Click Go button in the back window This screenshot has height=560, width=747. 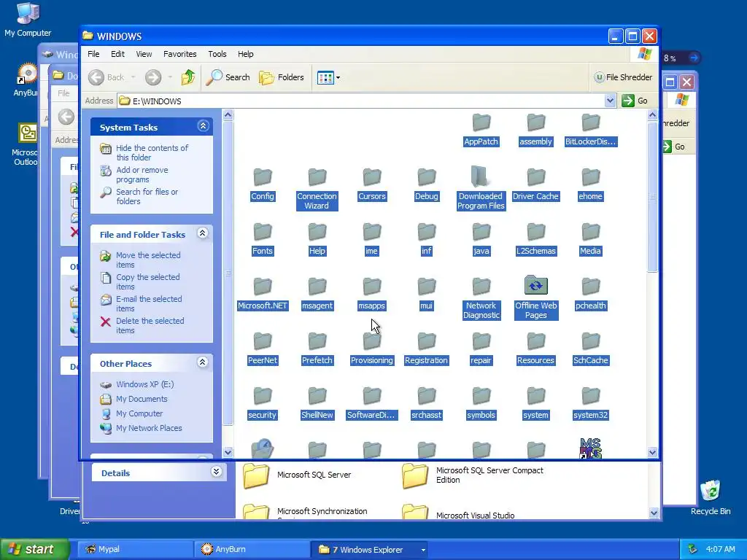pyautogui.click(x=675, y=147)
